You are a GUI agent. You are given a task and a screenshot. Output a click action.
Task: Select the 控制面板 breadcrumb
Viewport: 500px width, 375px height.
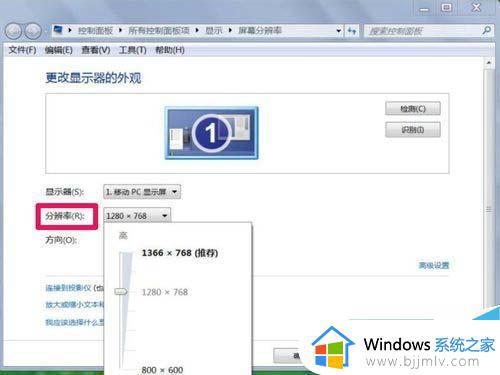pos(95,31)
